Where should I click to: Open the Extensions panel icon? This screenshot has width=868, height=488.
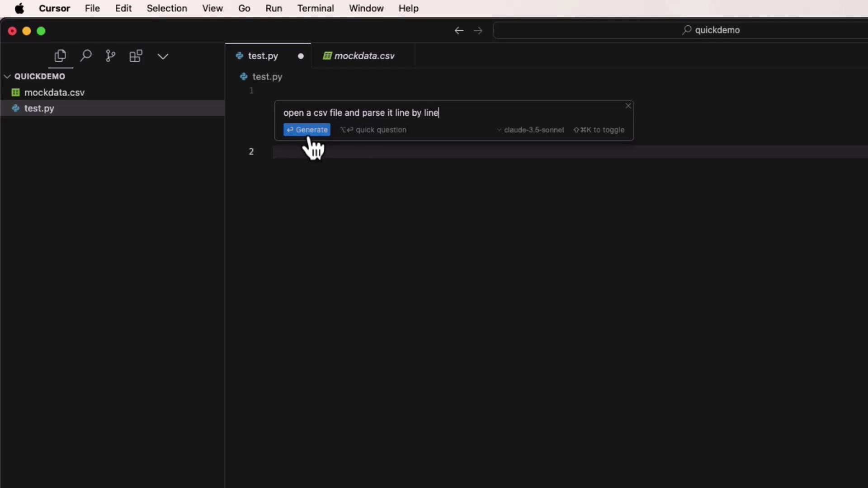pyautogui.click(x=136, y=56)
